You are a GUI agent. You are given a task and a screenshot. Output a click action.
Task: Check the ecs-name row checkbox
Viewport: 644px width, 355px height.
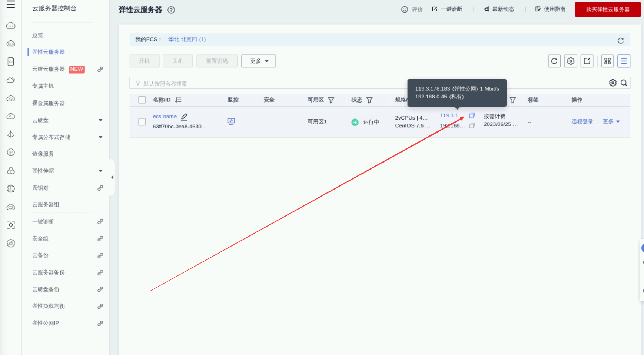(142, 122)
